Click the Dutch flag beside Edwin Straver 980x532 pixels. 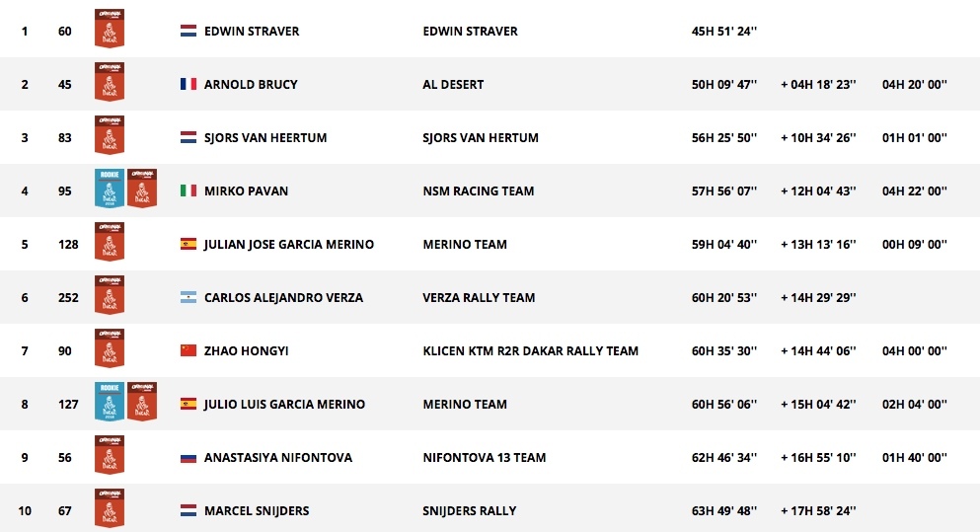188,32
